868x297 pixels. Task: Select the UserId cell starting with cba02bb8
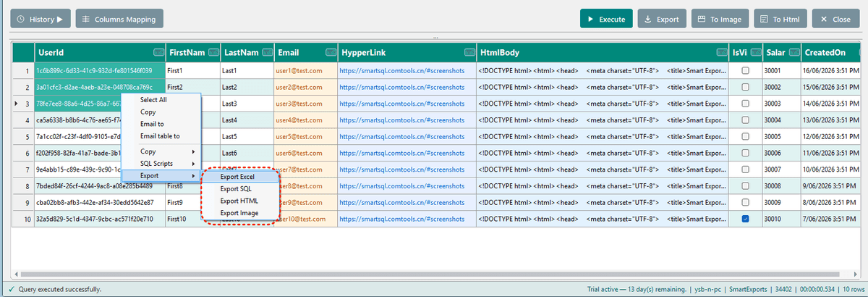(x=99, y=202)
